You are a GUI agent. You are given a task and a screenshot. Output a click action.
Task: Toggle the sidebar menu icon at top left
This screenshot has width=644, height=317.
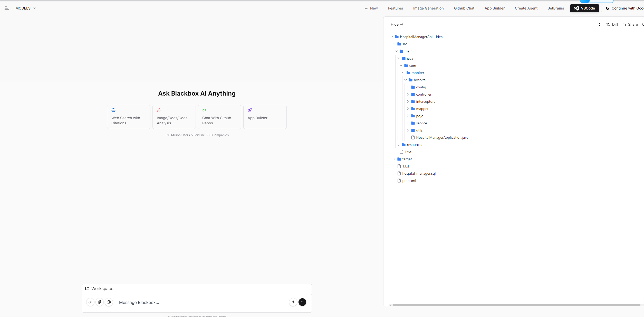click(x=7, y=8)
